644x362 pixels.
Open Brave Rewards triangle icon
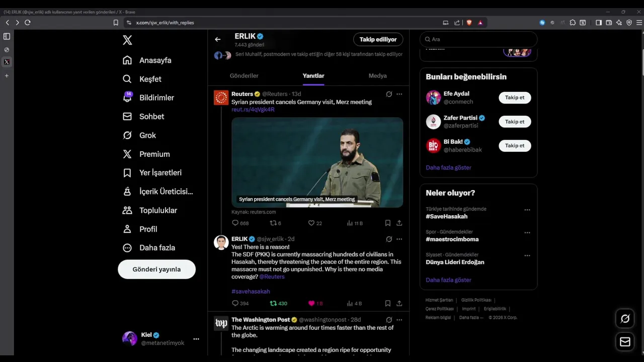[x=480, y=23]
